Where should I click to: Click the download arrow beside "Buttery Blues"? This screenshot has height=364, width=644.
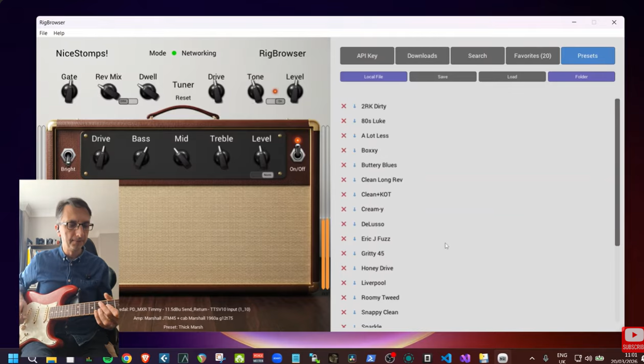click(x=353, y=164)
